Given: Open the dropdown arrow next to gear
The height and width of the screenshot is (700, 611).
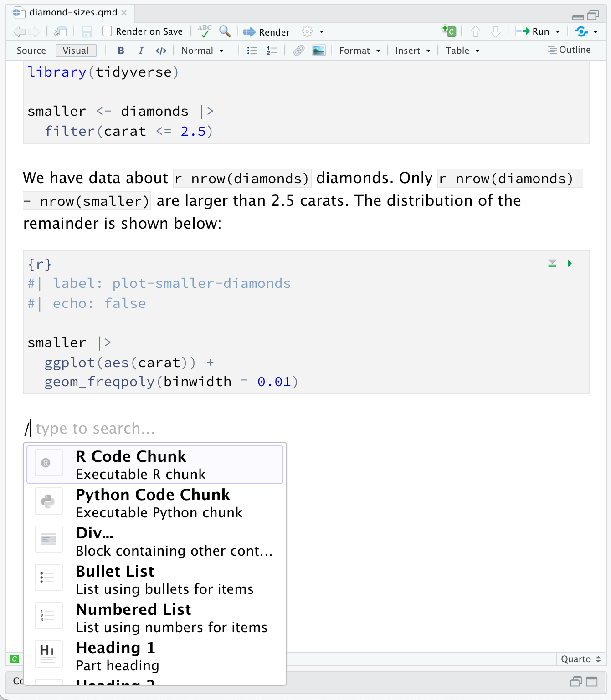Looking at the screenshot, I should point(322,32).
